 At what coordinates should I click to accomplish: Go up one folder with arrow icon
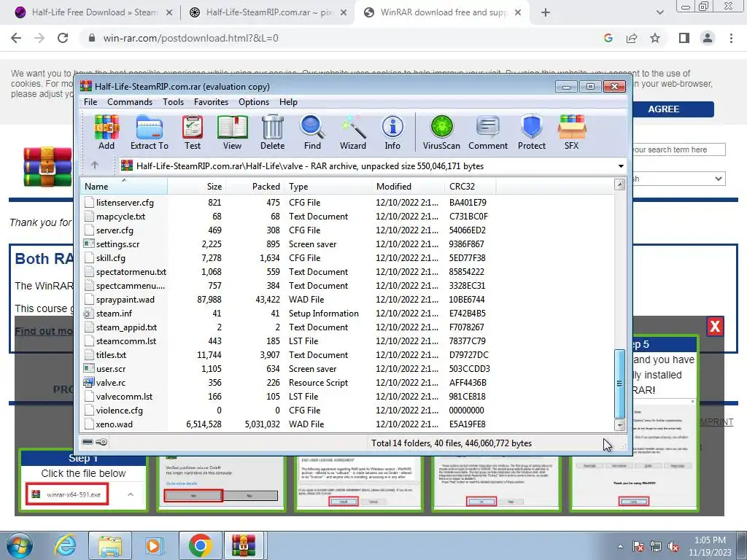point(94,166)
